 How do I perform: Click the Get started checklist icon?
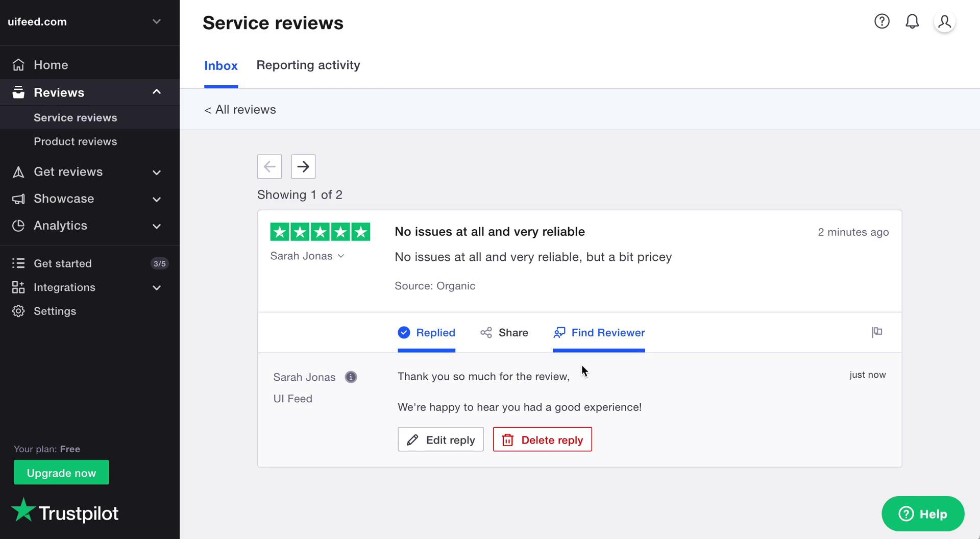point(18,263)
